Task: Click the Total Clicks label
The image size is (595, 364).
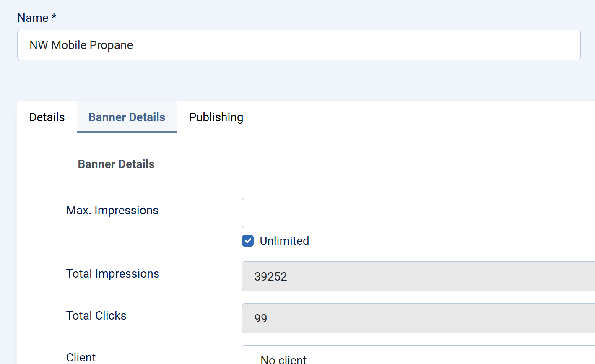Action: (x=96, y=315)
